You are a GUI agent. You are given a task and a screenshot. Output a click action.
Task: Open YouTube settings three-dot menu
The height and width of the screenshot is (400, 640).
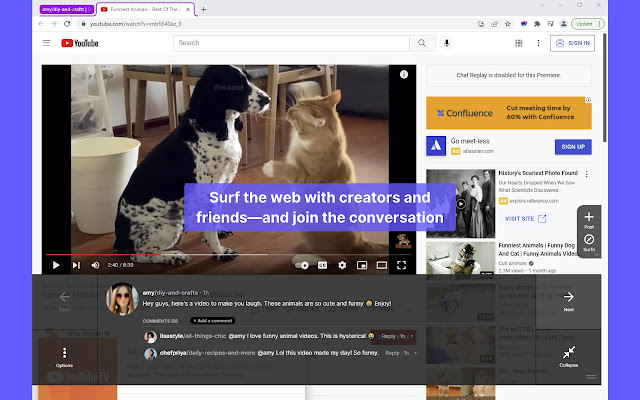coord(538,43)
